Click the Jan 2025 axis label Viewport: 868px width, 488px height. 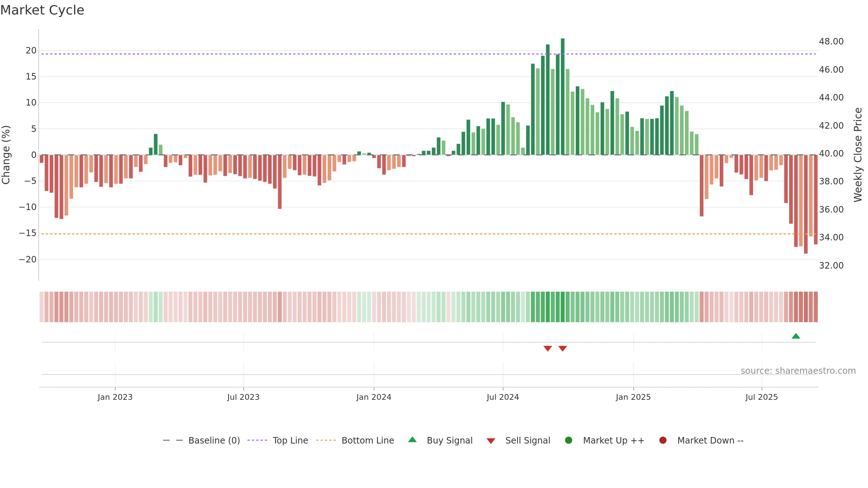click(633, 397)
